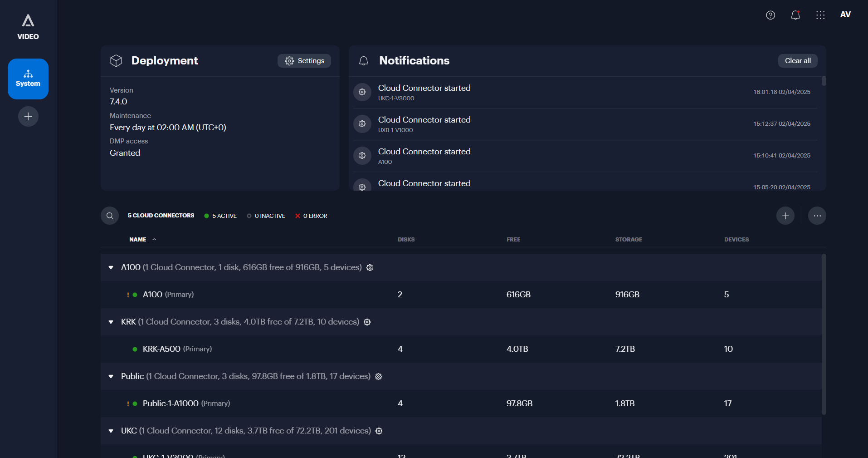Open the help question mark icon
This screenshot has height=458, width=868.
770,15
